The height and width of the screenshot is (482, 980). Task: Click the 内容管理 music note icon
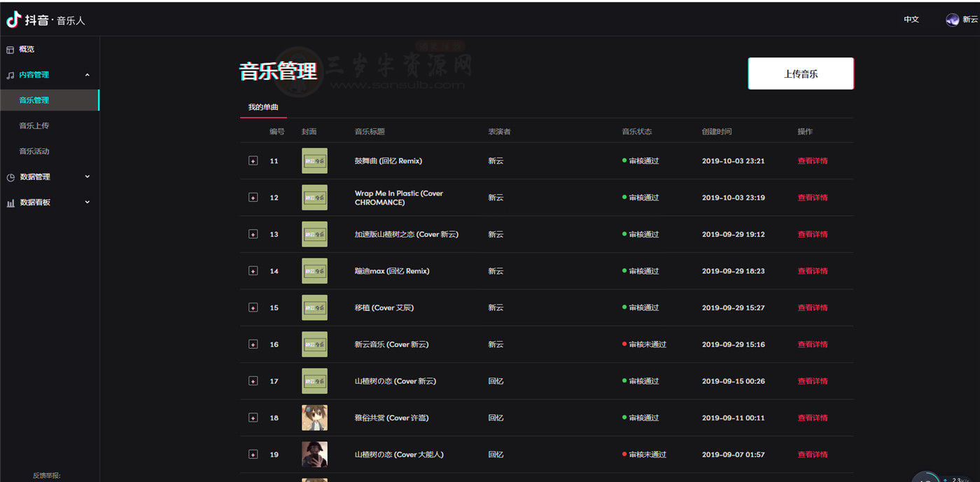[x=10, y=75]
